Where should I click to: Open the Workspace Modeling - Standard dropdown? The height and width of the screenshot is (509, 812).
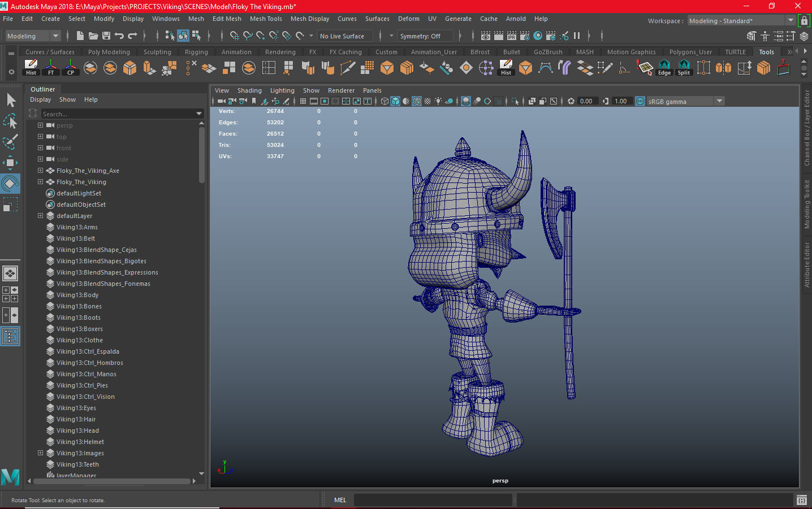click(742, 21)
